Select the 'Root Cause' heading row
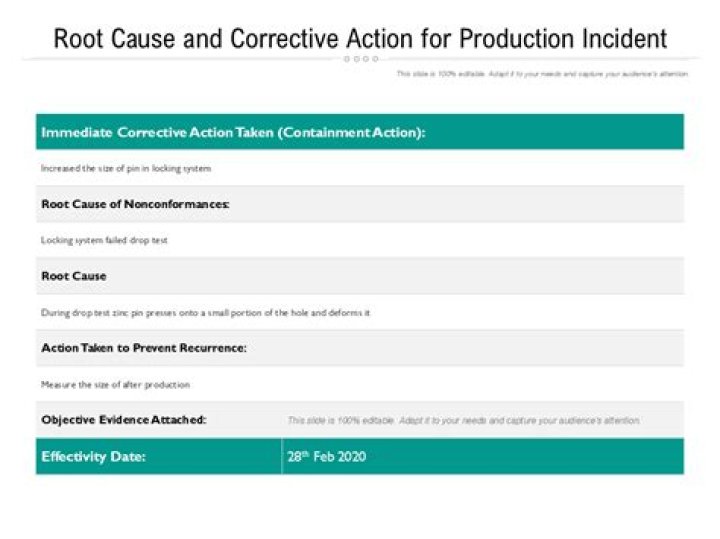This screenshot has height=539, width=720. tap(360, 276)
